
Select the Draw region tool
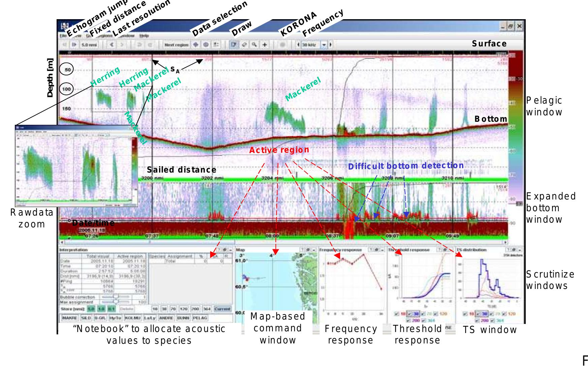(233, 45)
